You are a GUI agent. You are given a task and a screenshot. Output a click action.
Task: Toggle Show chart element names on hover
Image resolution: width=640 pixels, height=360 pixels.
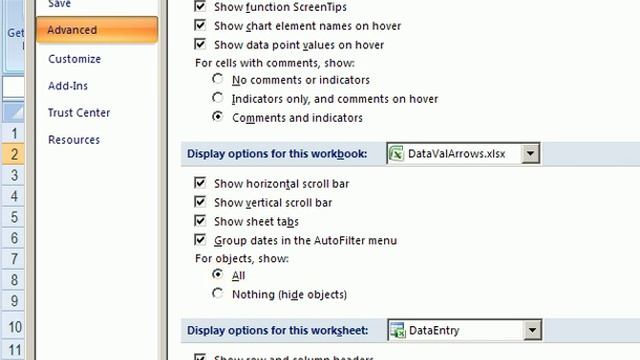(200, 25)
